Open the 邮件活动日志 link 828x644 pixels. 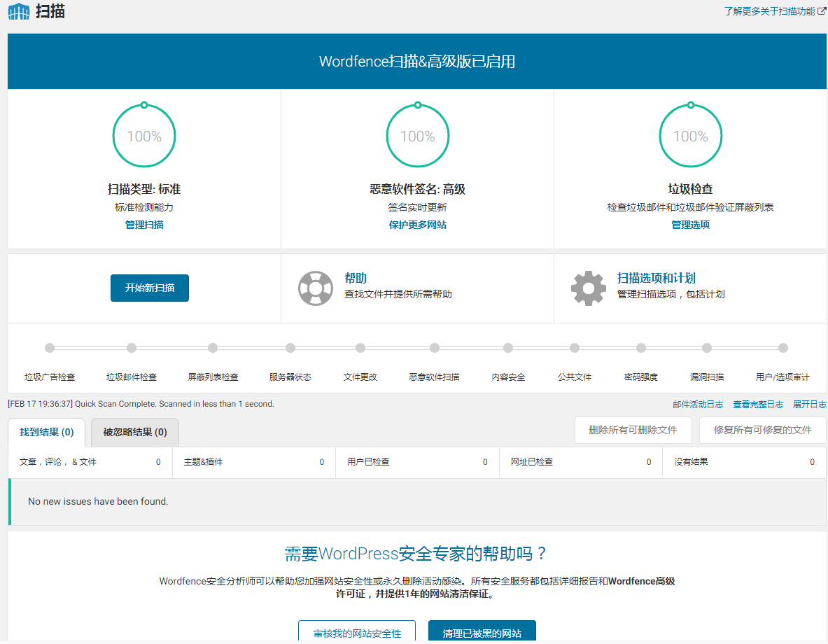[698, 404]
